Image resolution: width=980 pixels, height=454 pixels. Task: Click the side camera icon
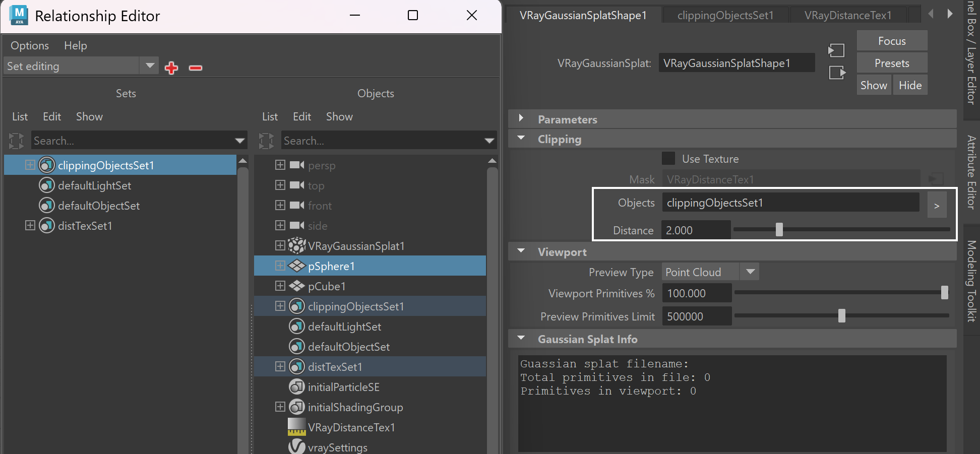pos(297,225)
